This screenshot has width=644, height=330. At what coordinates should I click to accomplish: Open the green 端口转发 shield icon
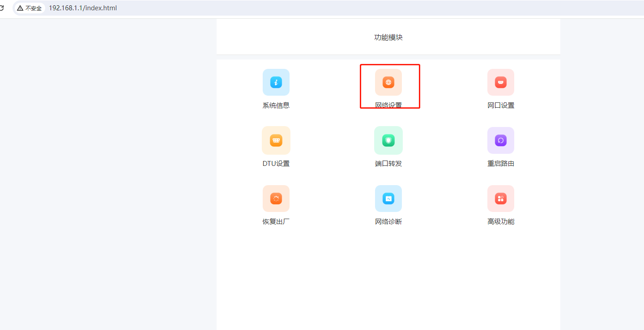[388, 140]
